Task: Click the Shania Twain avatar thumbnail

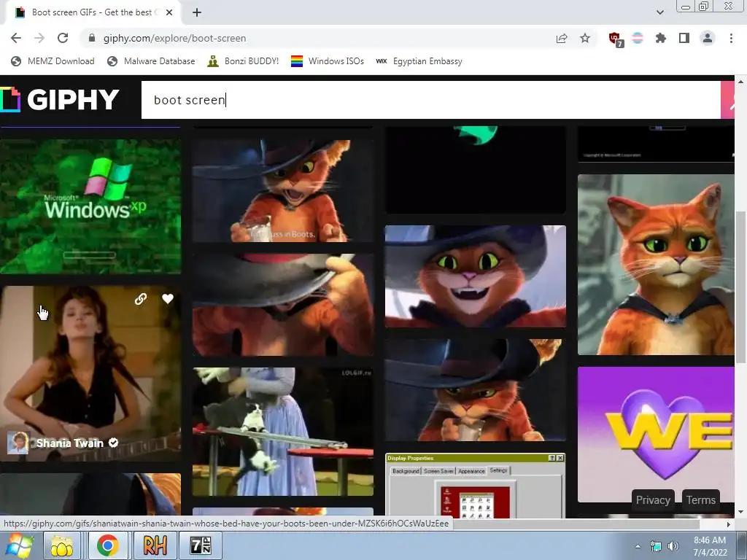Action: coord(18,443)
